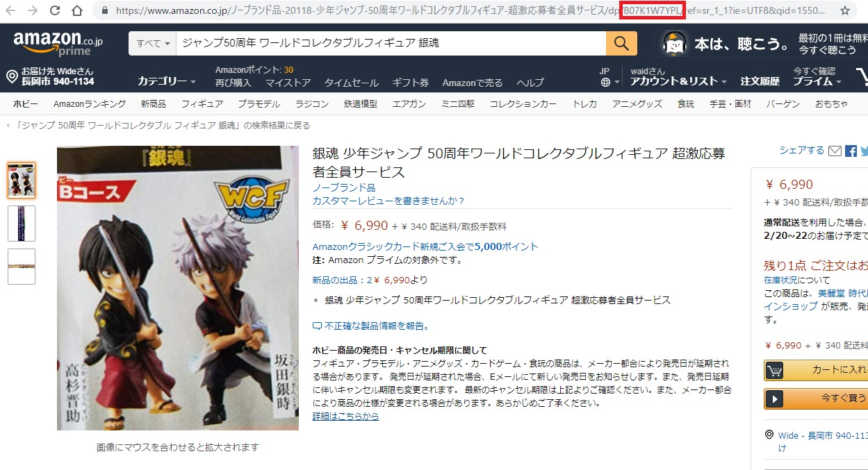This screenshot has height=470, width=868.
Task: Select 新商品 category tab
Action: 153,104
